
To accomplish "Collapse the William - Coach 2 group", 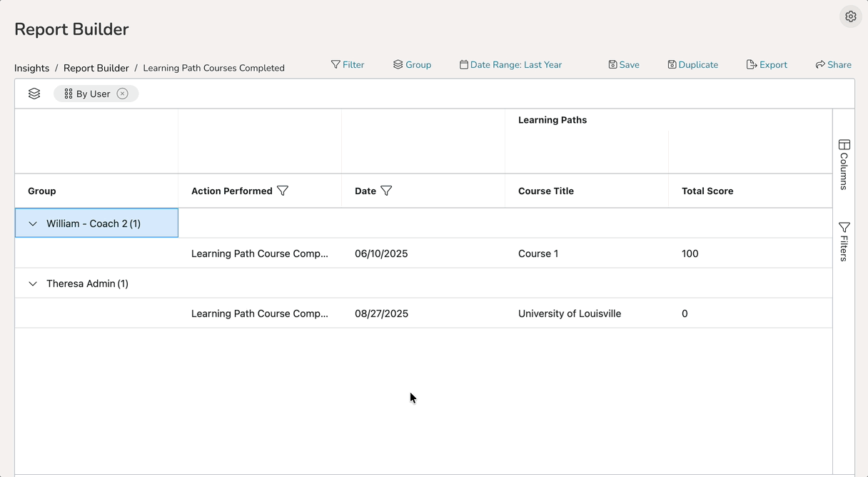I will tap(33, 224).
